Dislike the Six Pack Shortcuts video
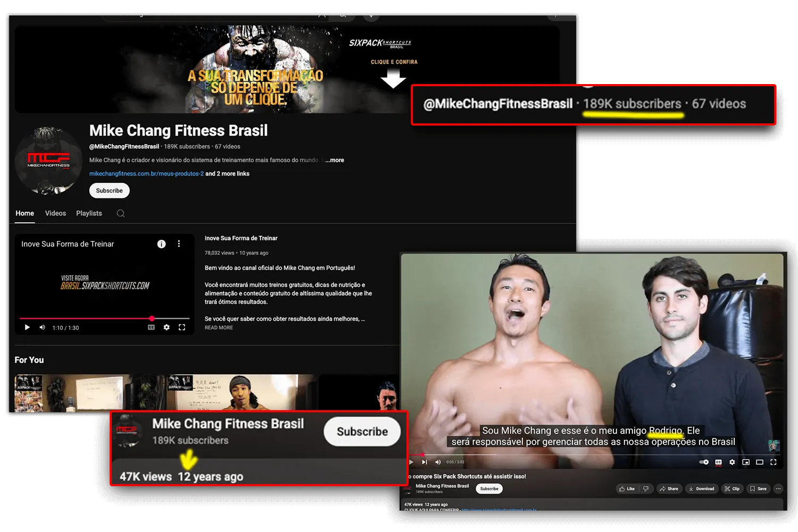Viewport: 798px width, 532px height. pos(646,488)
